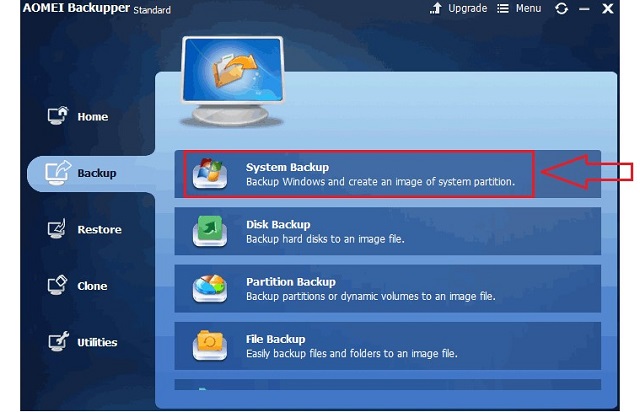The height and width of the screenshot is (412, 640).
Task: Open the Home section icon
Action: [x=58, y=116]
